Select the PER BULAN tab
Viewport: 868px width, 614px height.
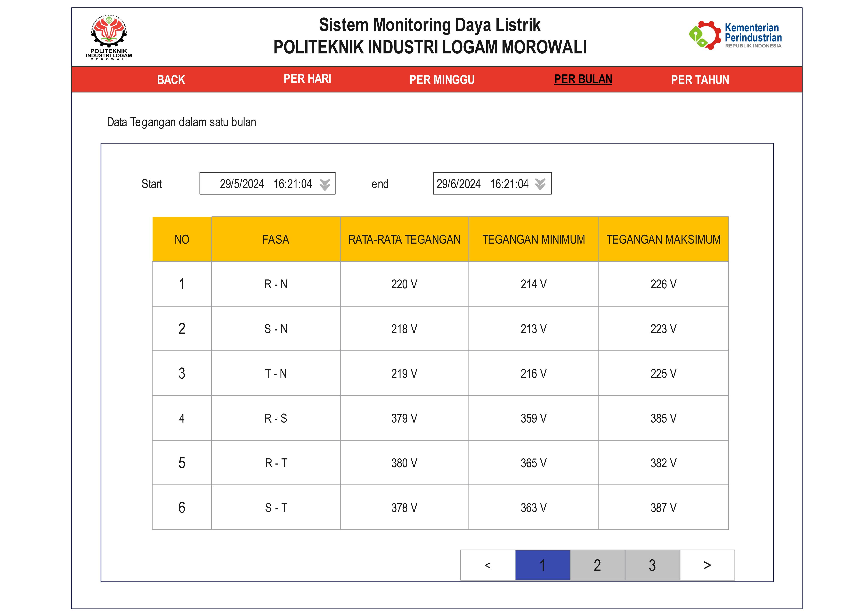583,79
